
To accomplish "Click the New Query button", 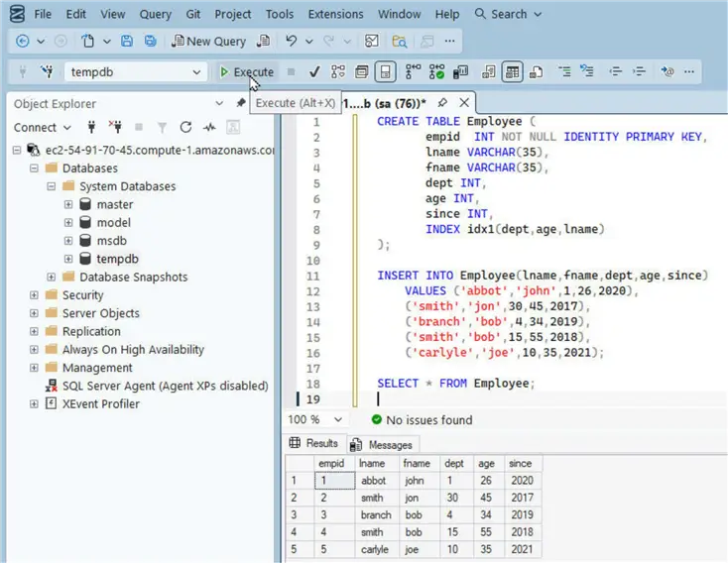I will point(208,42).
